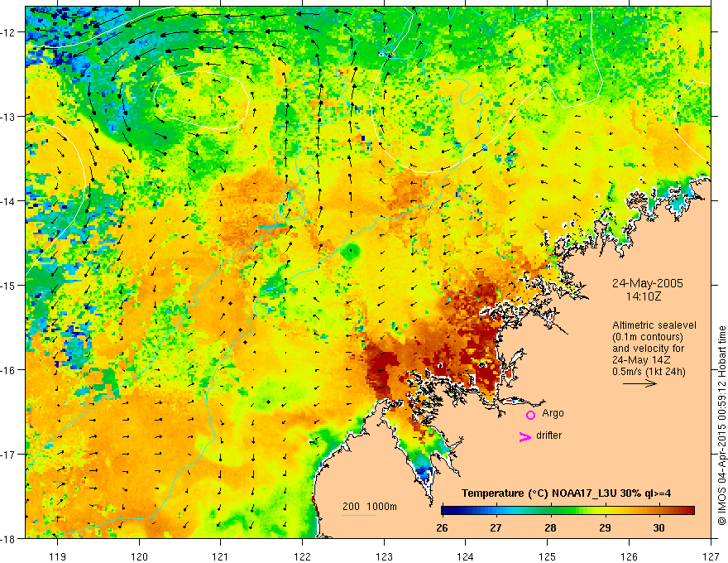Click the longitude 121 axis label

coord(221,556)
